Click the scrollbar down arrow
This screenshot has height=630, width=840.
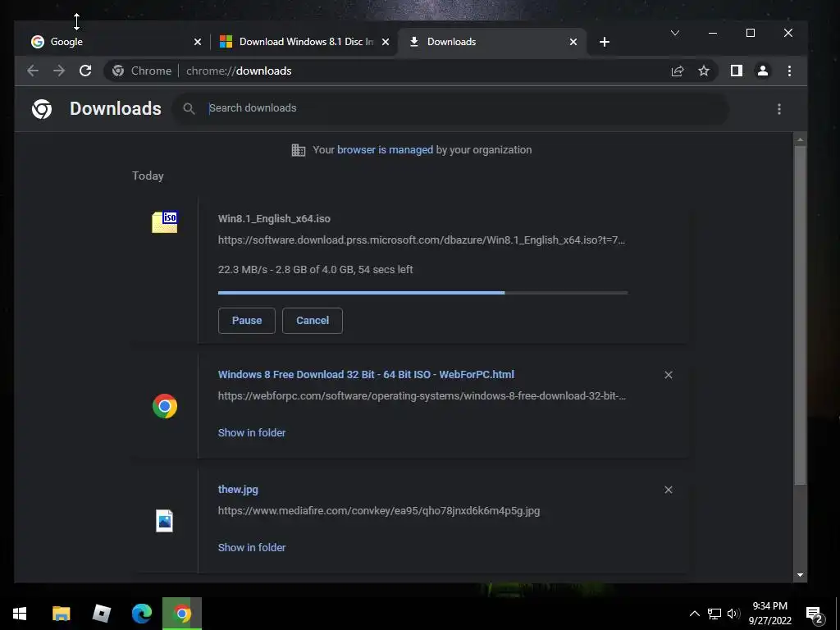(800, 575)
